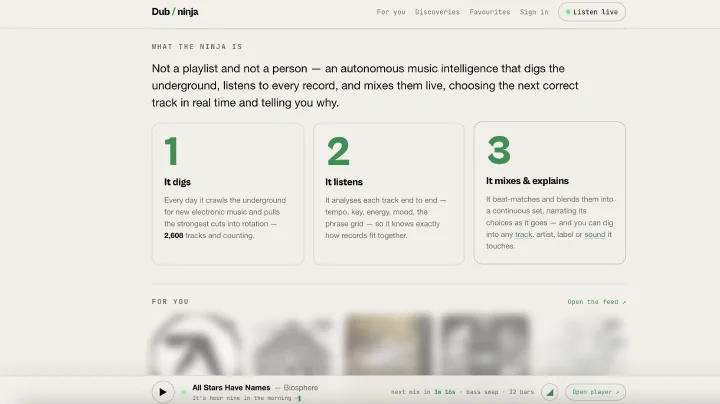Follow the Open the feed link
720x404 pixels.
[x=596, y=302]
